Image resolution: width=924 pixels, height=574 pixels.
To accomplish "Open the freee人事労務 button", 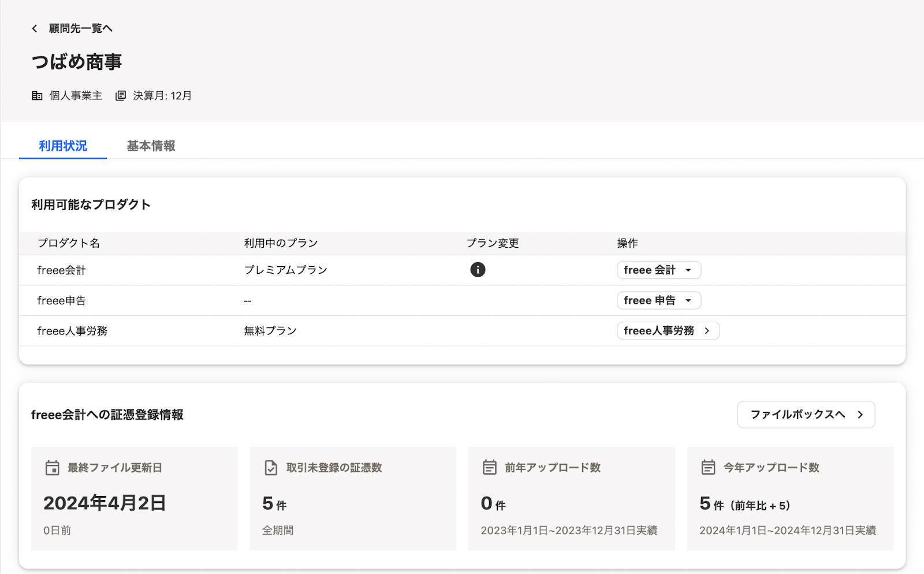I will pos(668,331).
